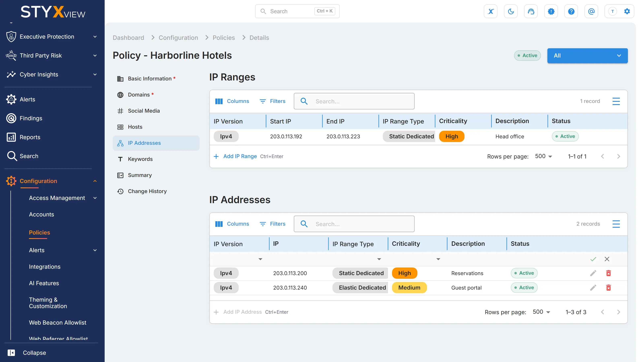Edit the 203.0.113.200 Reservations row
The image size is (644, 362).
(593, 273)
